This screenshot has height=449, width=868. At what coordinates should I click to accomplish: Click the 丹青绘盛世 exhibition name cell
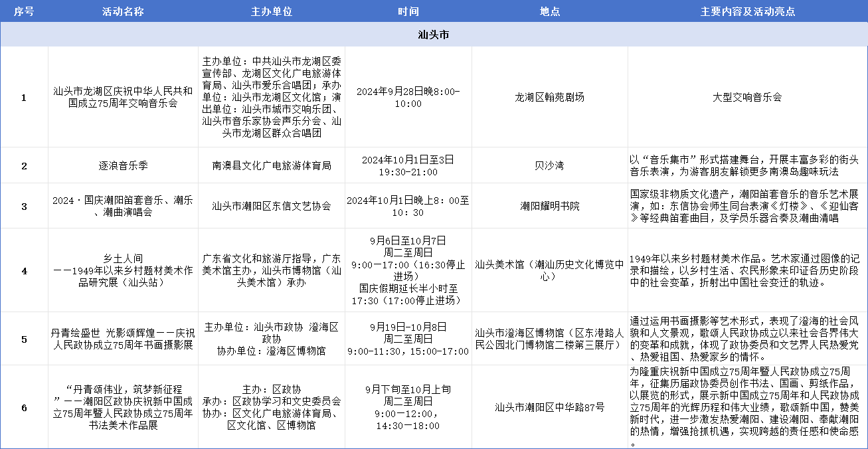(123, 339)
